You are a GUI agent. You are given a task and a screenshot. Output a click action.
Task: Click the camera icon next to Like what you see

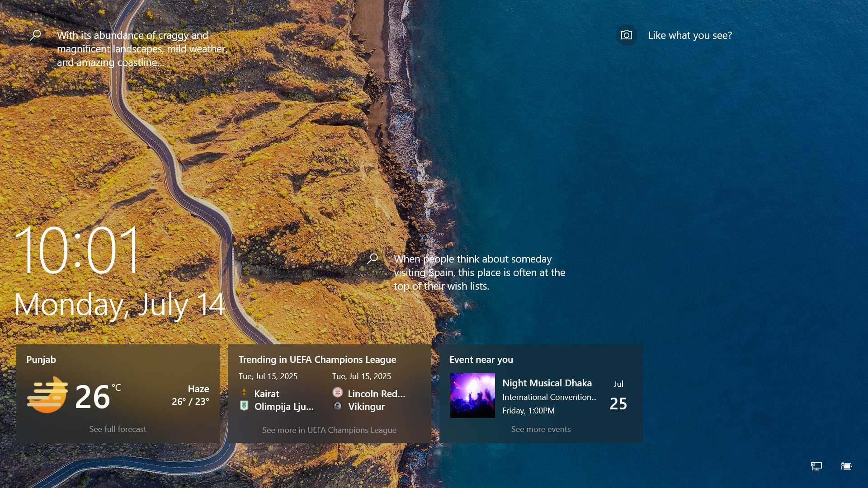(626, 35)
